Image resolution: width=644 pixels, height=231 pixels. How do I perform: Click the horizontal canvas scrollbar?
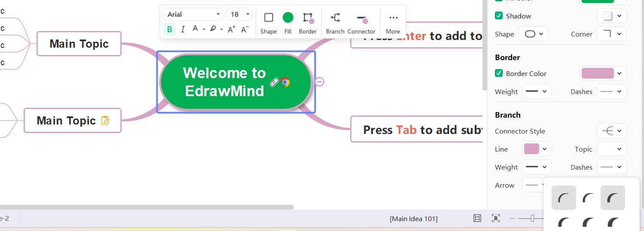point(147,207)
